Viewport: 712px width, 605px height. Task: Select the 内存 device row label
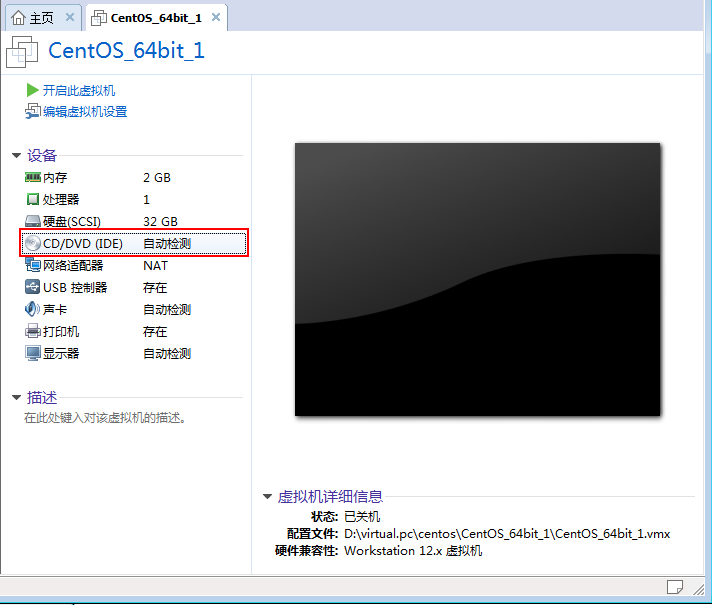click(55, 178)
